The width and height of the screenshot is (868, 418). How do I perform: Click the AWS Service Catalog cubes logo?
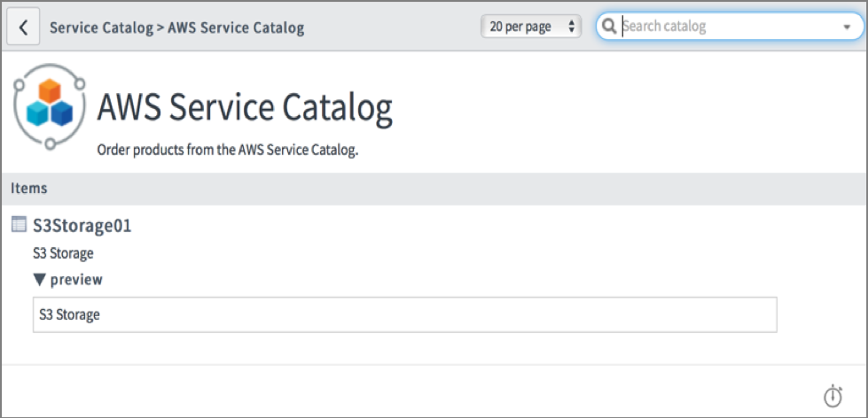click(x=49, y=106)
